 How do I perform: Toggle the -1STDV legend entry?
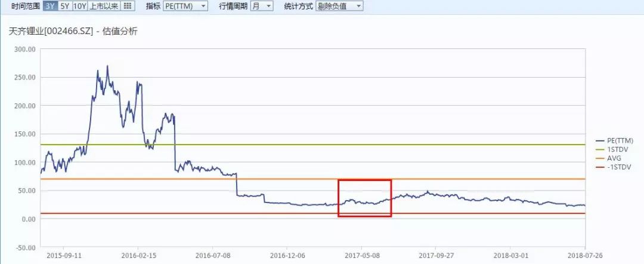point(613,167)
